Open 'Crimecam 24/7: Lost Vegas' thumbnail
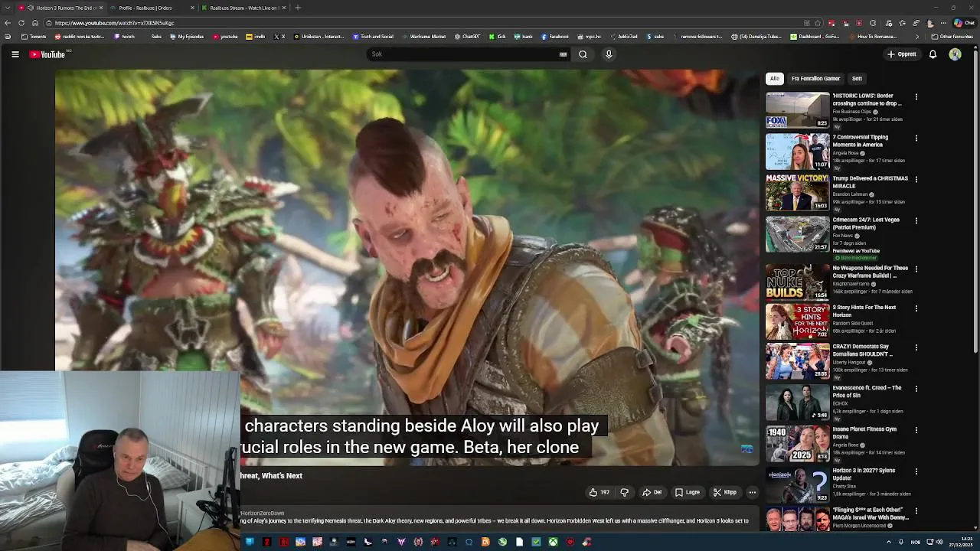980x551 pixels. [x=797, y=234]
